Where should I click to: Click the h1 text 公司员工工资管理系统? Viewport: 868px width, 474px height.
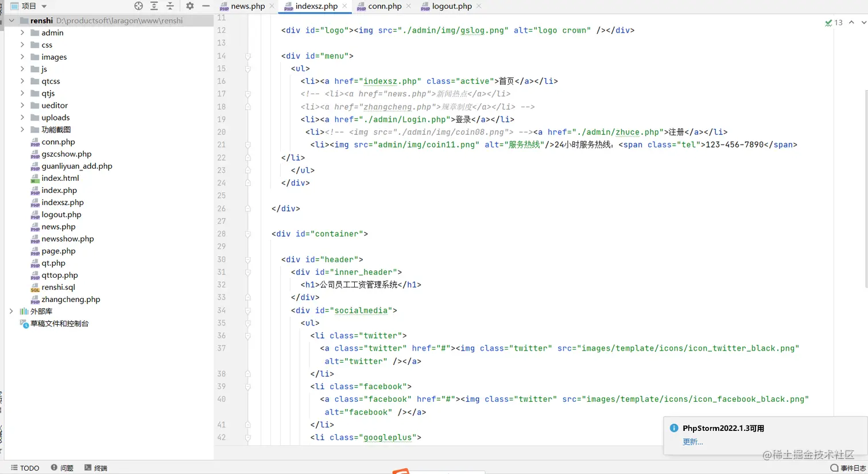359,285
